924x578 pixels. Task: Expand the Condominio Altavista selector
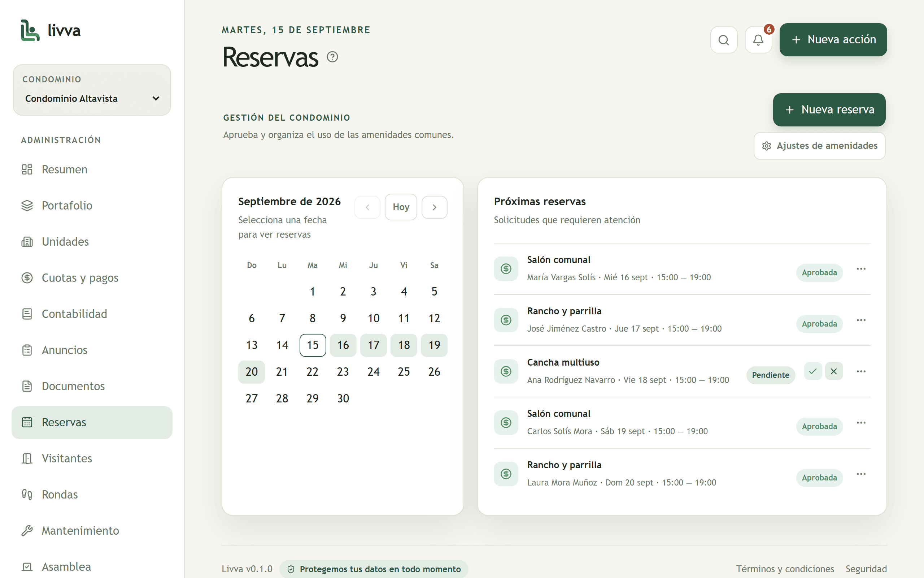pos(92,99)
